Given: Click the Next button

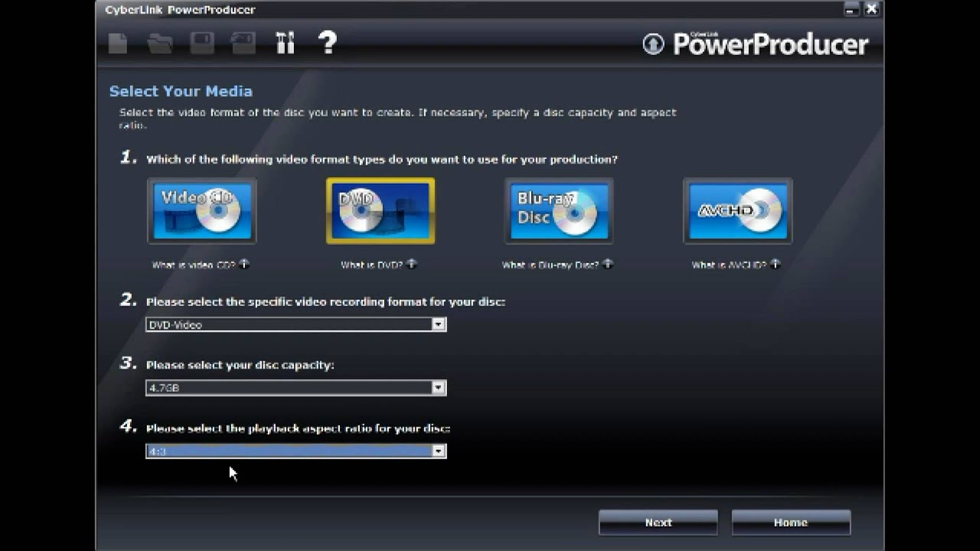Looking at the screenshot, I should 658,523.
